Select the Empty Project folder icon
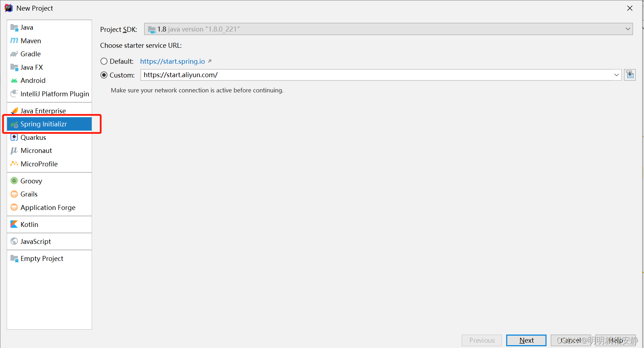 14,258
